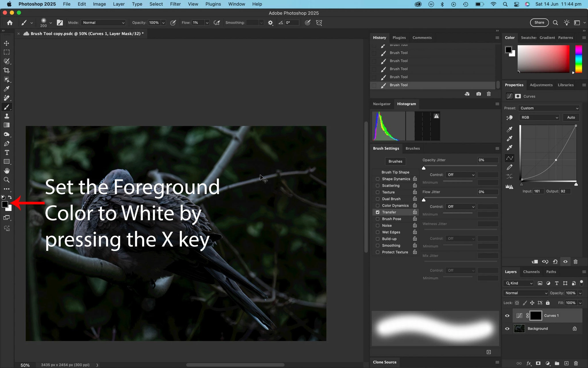Open the brush Mode dropdown
588x368 pixels.
click(x=103, y=23)
